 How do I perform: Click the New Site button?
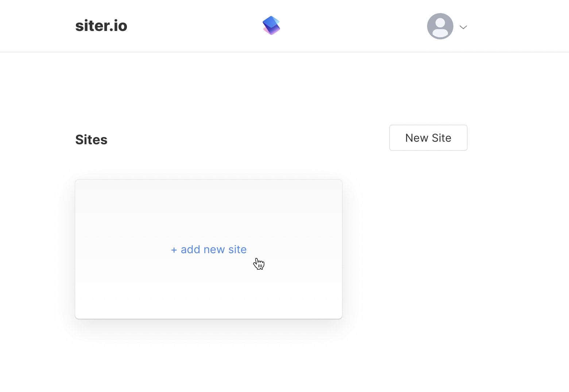point(428,138)
